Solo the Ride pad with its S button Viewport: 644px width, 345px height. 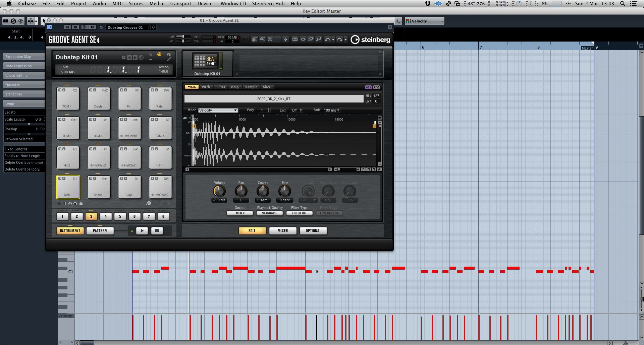pos(156,90)
